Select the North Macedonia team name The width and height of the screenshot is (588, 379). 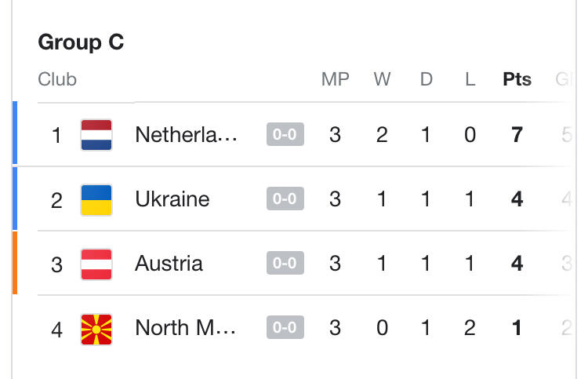click(x=186, y=328)
